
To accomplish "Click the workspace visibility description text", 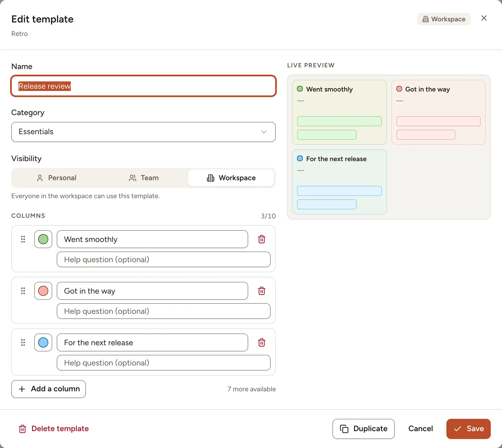I will click(85, 196).
